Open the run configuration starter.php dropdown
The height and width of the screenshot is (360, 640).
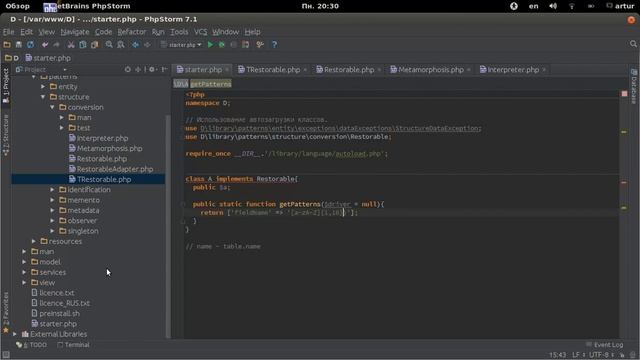(182, 44)
